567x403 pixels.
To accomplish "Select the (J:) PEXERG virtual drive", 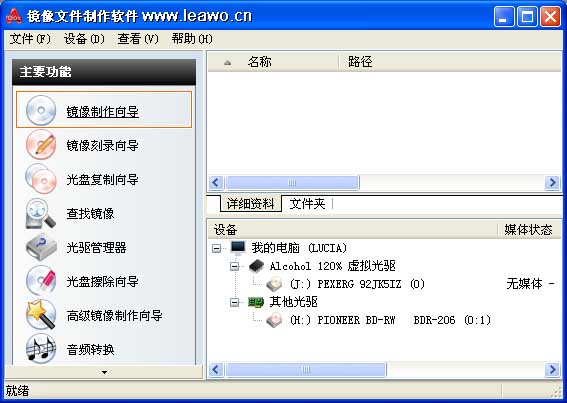I will point(357,284).
